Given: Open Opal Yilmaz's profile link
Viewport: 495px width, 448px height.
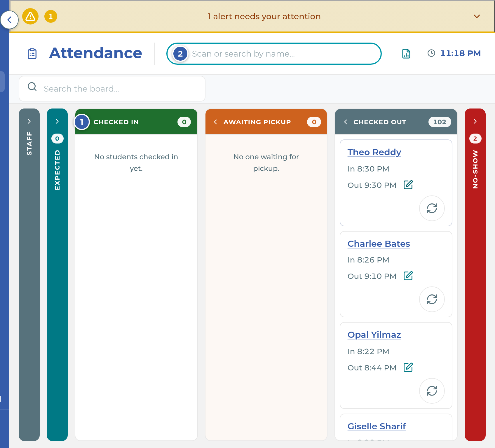Looking at the screenshot, I should [x=374, y=335].
